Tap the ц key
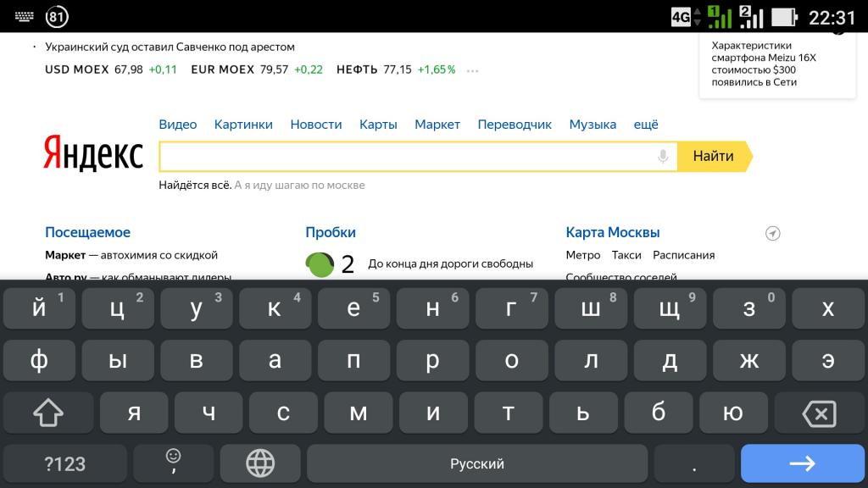 click(118, 308)
